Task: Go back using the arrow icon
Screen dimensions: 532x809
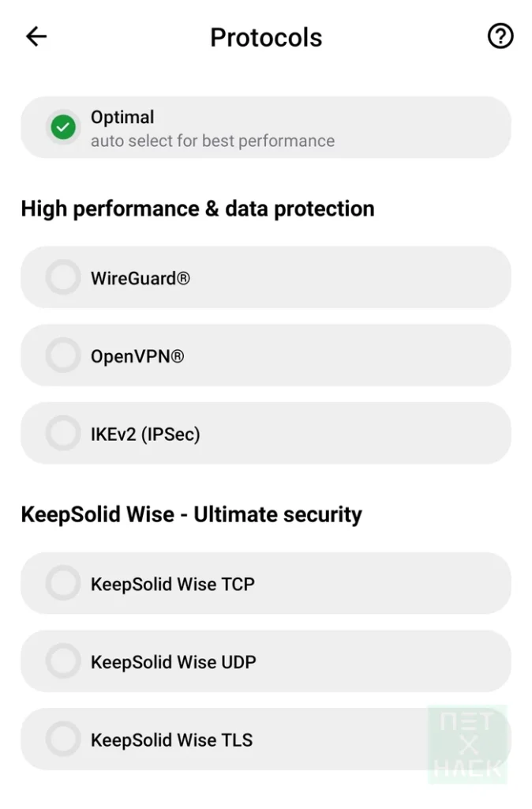Action: tap(36, 36)
